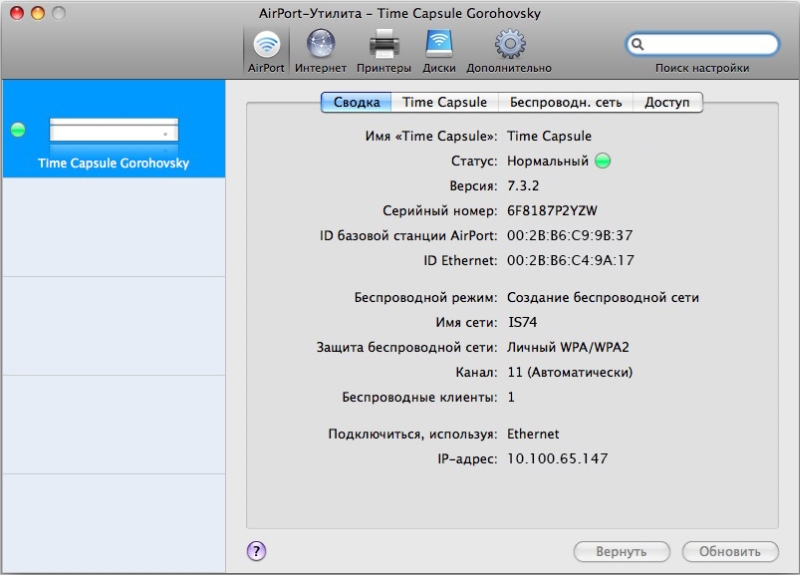The height and width of the screenshot is (575, 800).
Task: Open help with the purple question mark
Action: click(x=256, y=550)
